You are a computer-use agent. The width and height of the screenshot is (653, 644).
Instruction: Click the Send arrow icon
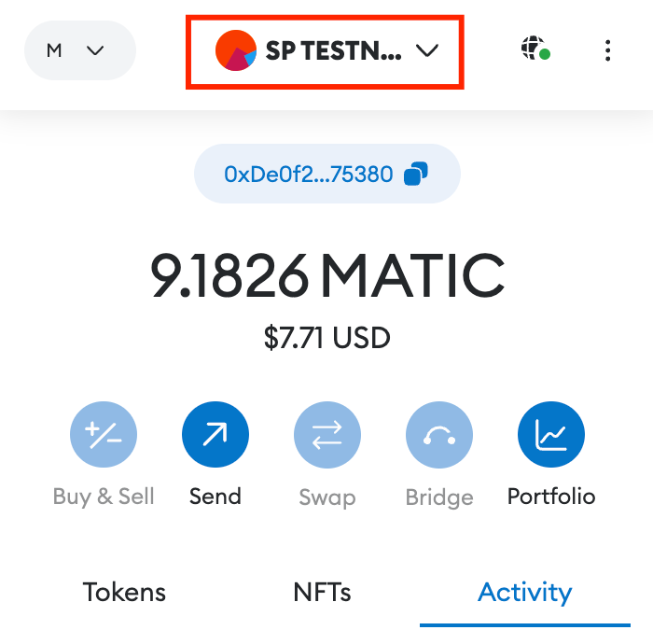(x=215, y=434)
